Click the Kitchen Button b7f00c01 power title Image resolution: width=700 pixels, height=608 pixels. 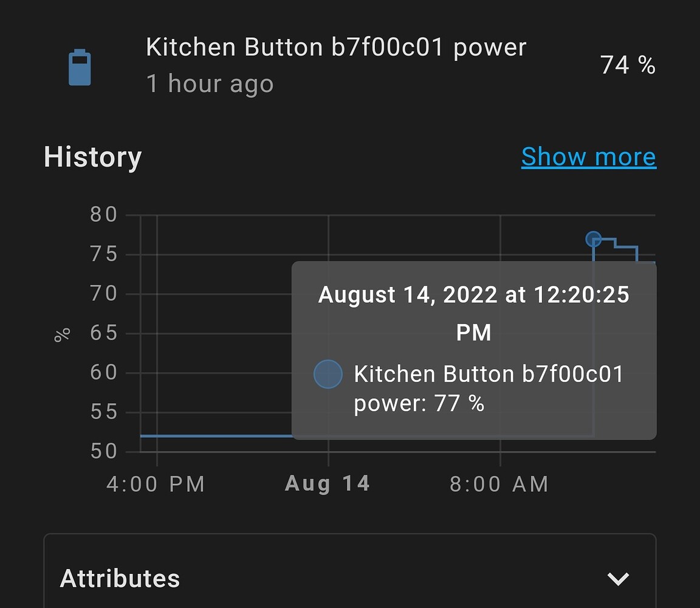tap(336, 47)
